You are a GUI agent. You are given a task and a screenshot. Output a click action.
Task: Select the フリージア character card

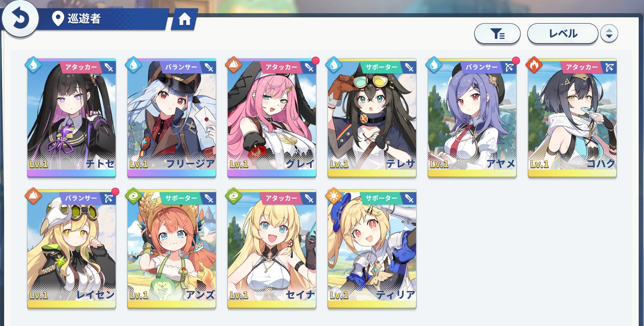(x=172, y=118)
